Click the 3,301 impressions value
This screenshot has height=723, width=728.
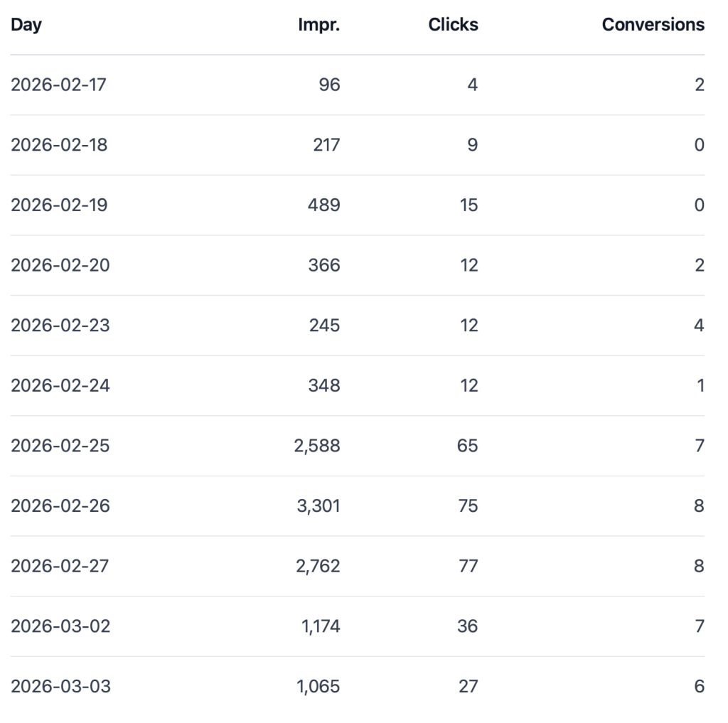tap(317, 506)
